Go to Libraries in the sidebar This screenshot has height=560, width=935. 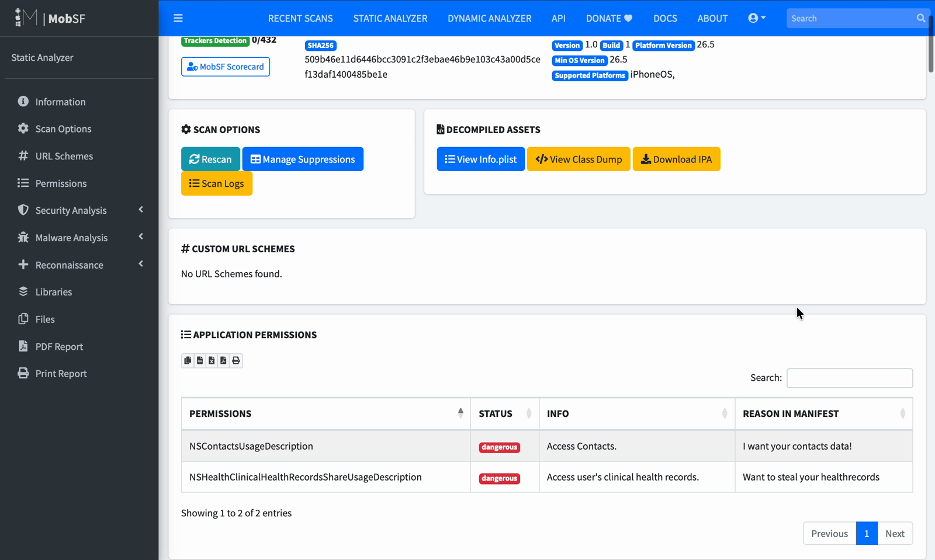[79, 292]
